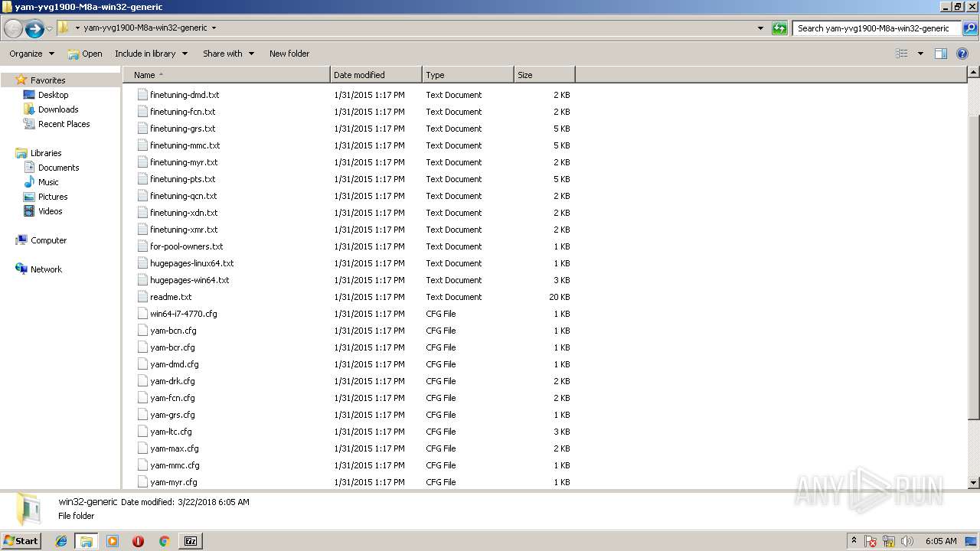Go back with the Back arrow button
The width and height of the screenshot is (980, 551).
point(13,29)
